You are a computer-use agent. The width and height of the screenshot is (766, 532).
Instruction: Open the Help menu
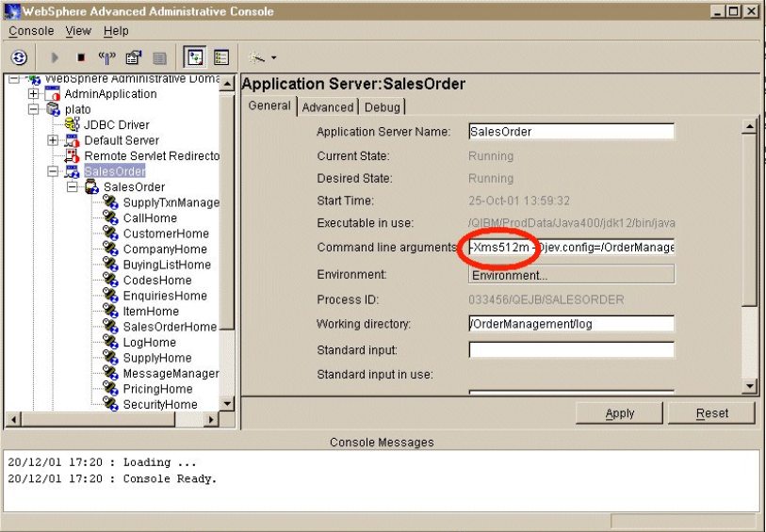(x=116, y=31)
